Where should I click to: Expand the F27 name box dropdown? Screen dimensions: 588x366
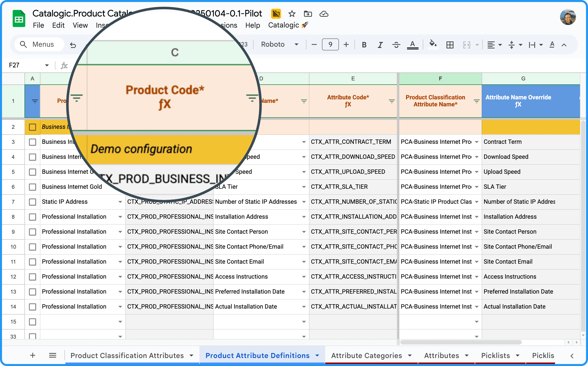click(47, 65)
